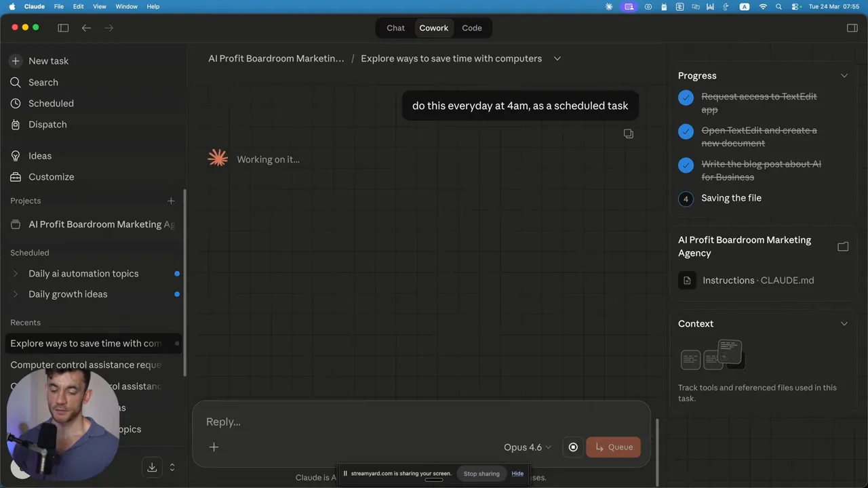Select the AI Profit Boardroom Marketing project
Screen dimensions: 868x488
[x=95, y=224]
